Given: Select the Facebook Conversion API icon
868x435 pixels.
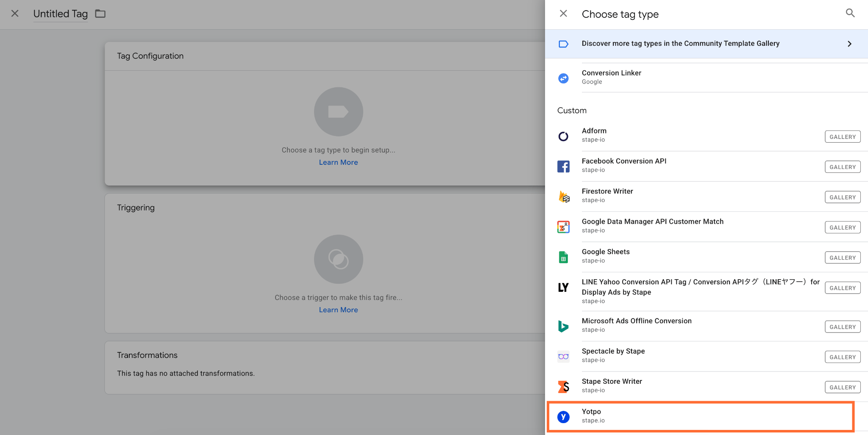Looking at the screenshot, I should (563, 166).
